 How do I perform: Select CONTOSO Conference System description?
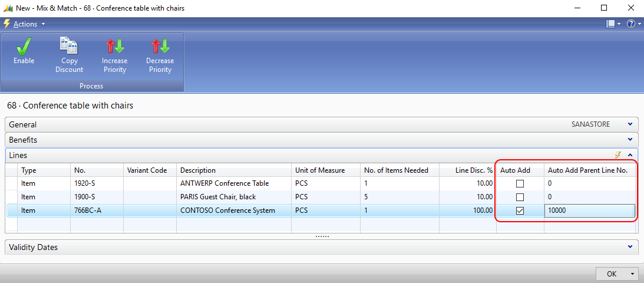pyautogui.click(x=234, y=210)
